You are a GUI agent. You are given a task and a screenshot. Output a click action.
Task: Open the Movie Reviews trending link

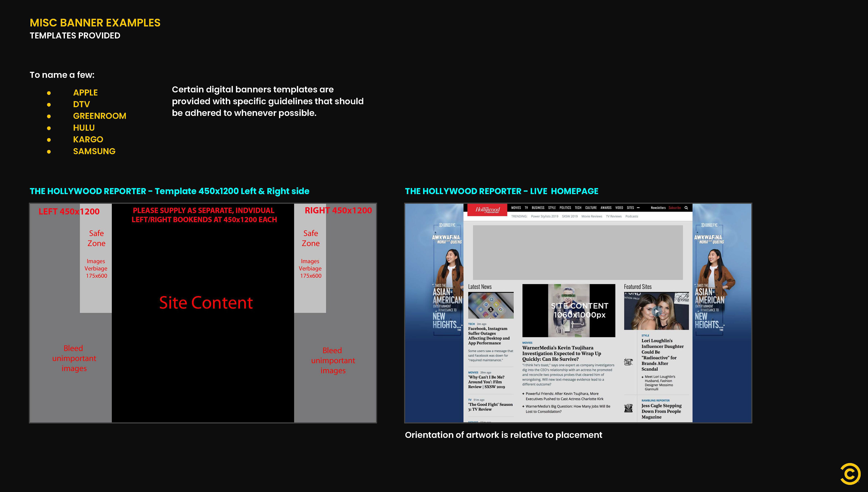(x=592, y=216)
